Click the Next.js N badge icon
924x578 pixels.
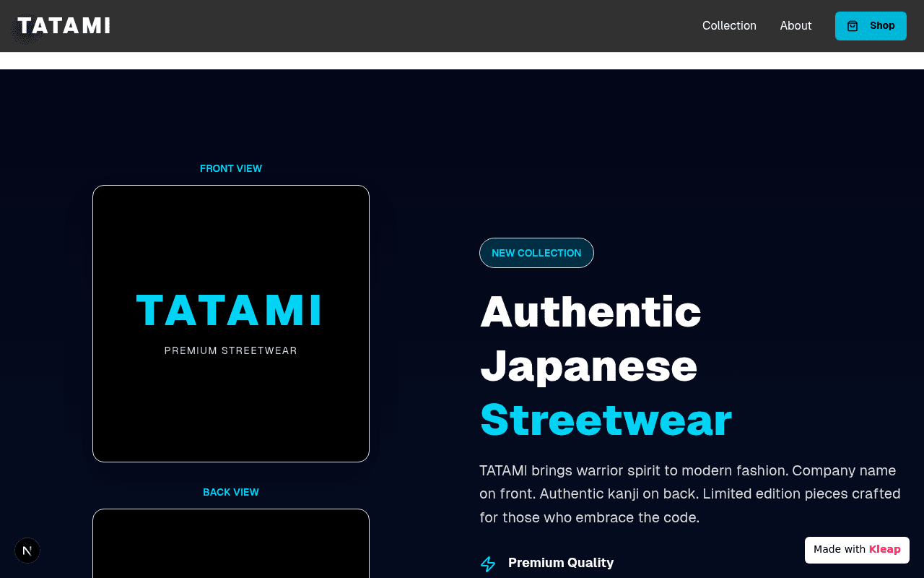(27, 551)
